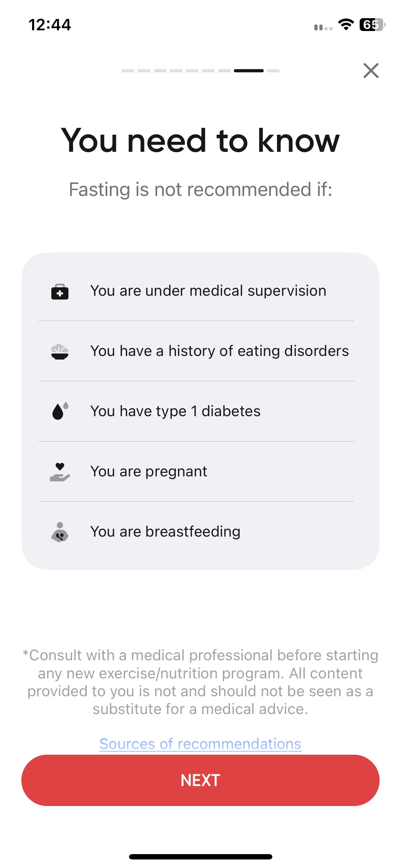The width and height of the screenshot is (401, 868).
Task: Tap the breastfeeding mother icon
Action: [x=60, y=532]
